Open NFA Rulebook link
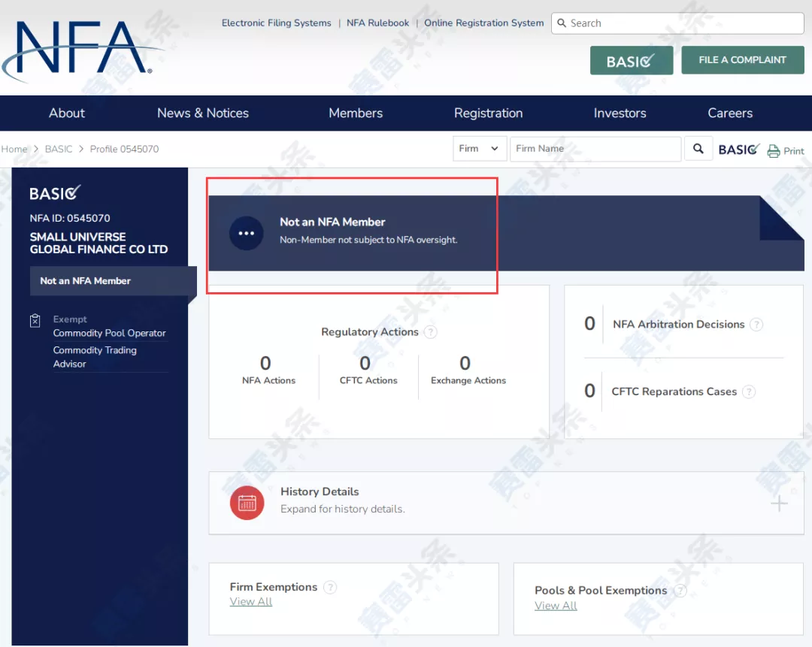This screenshot has width=812, height=647. (x=378, y=23)
